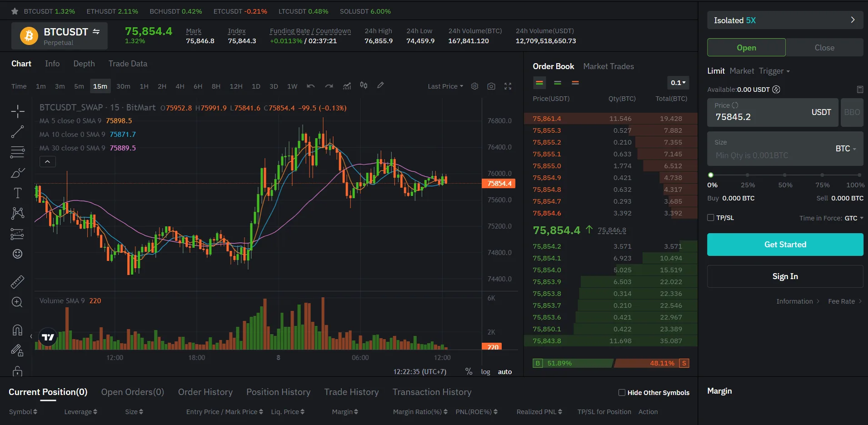The height and width of the screenshot is (425, 868).
Task: Switch BTCUSDT trading pair selector
Action: (x=60, y=36)
